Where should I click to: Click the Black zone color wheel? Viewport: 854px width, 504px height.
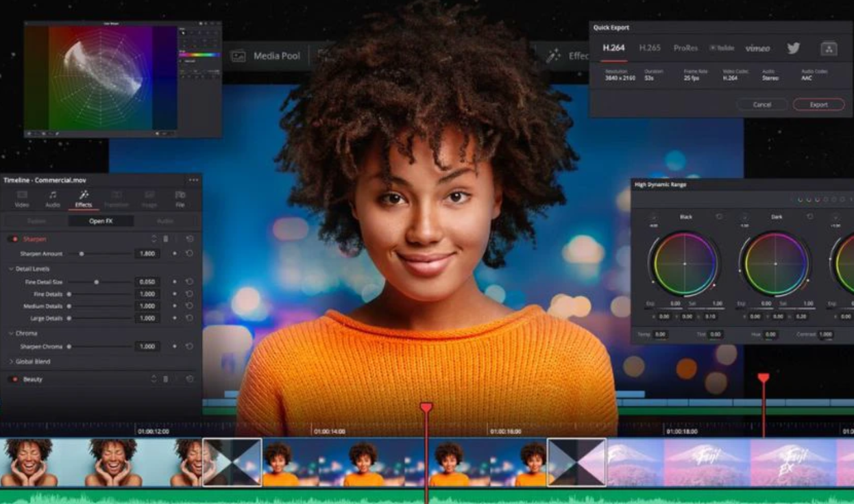pyautogui.click(x=683, y=264)
